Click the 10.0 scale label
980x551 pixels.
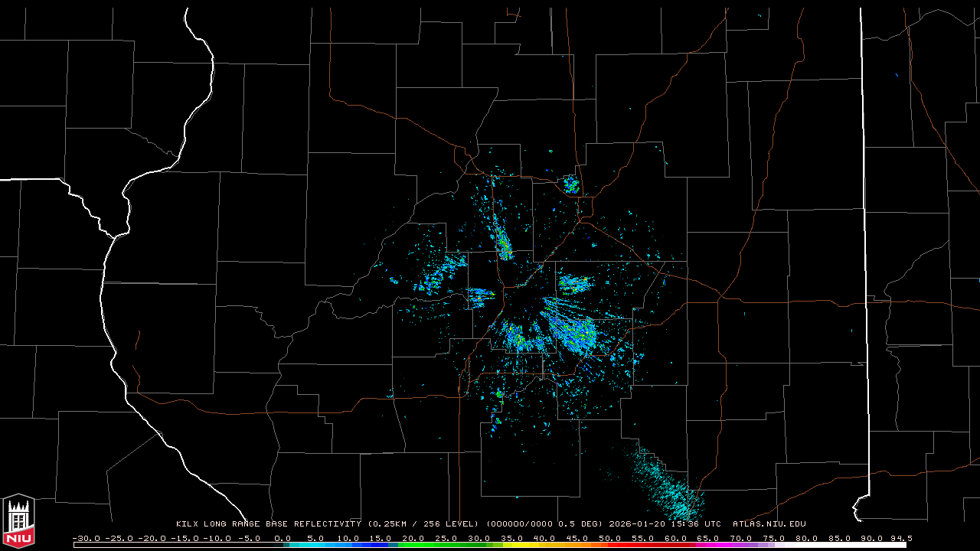click(x=348, y=538)
